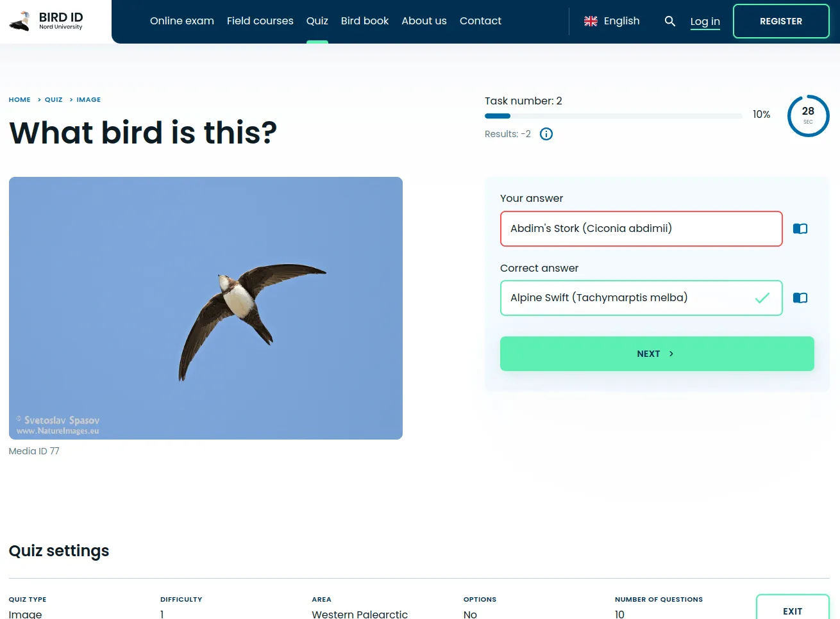Click the Log in link
The height and width of the screenshot is (619, 840).
click(705, 22)
